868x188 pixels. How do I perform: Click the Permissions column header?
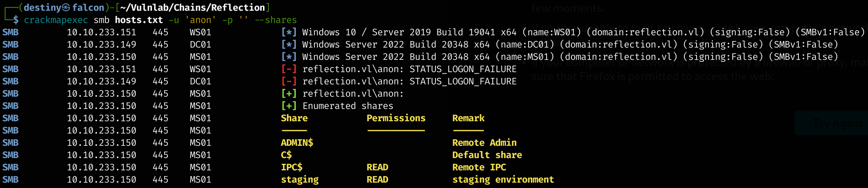click(396, 118)
